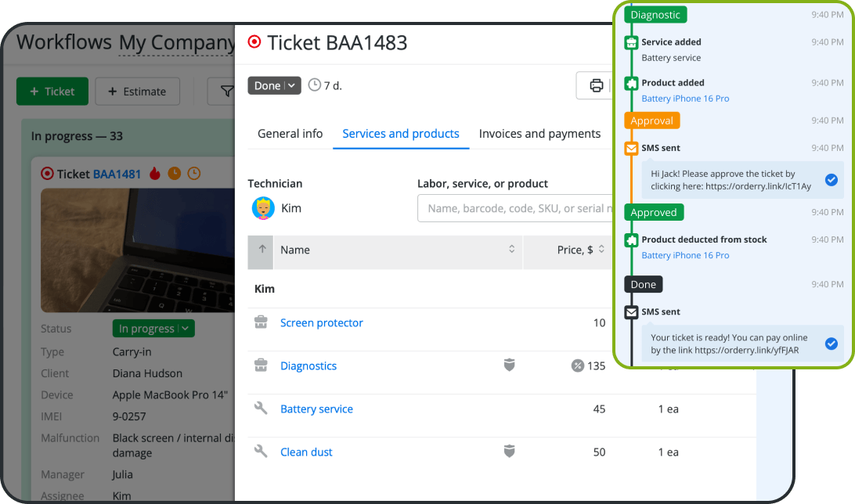Screen dimensions: 855x504
Task: Click the filter funnel icon
Action: 225,92
